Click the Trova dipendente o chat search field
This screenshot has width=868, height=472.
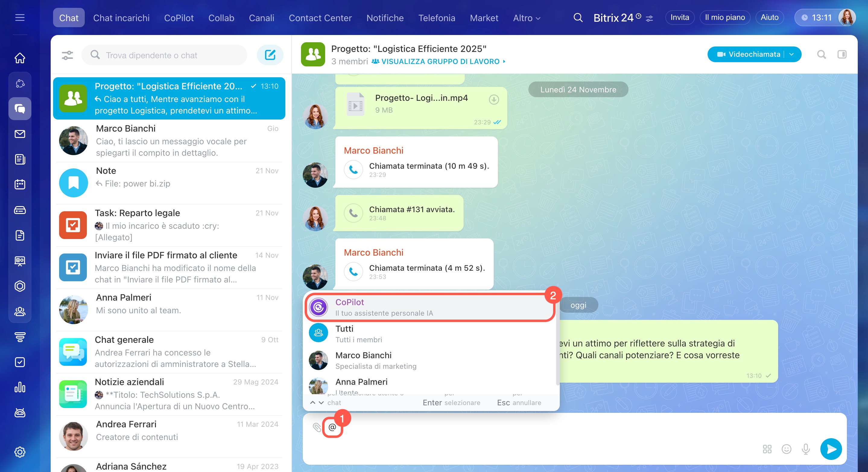(x=164, y=55)
